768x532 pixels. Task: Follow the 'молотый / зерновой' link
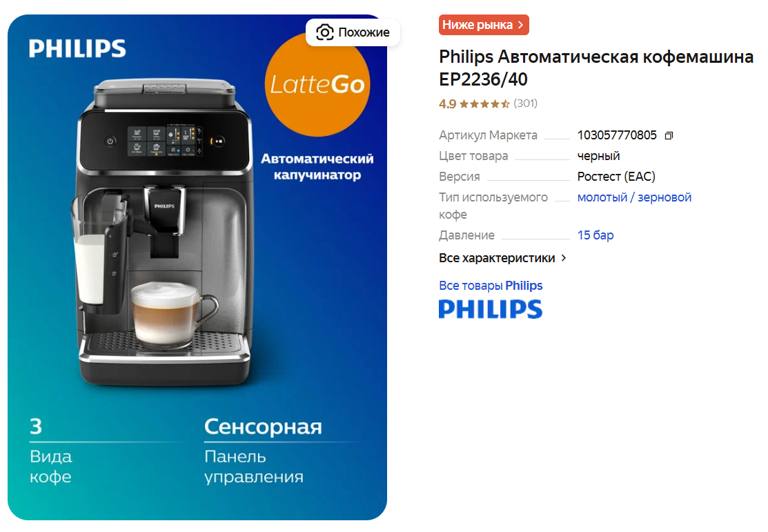pos(634,197)
